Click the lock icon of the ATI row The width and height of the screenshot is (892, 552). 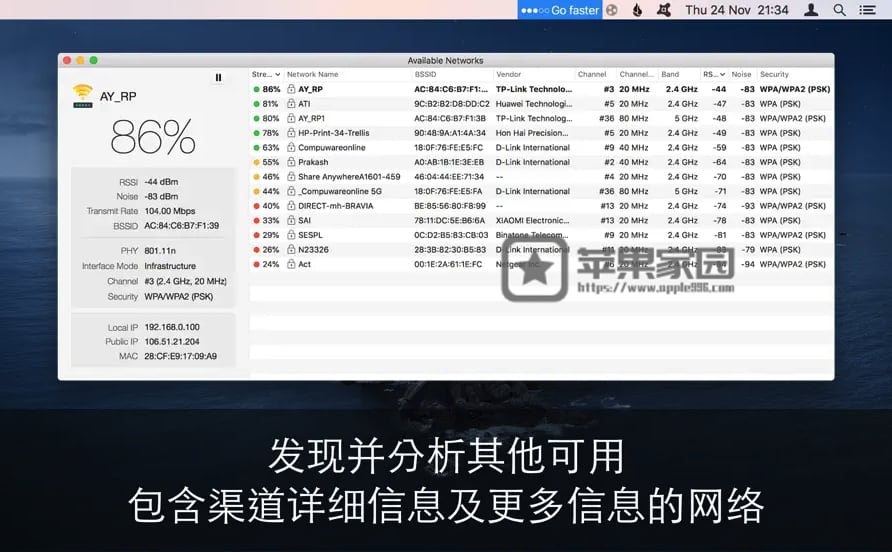(x=291, y=104)
